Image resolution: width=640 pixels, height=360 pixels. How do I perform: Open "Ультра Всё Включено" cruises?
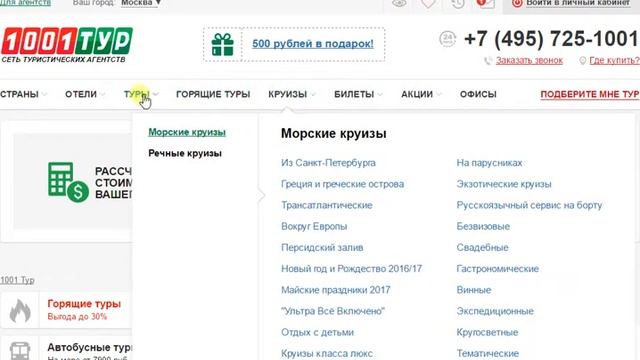[333, 311]
